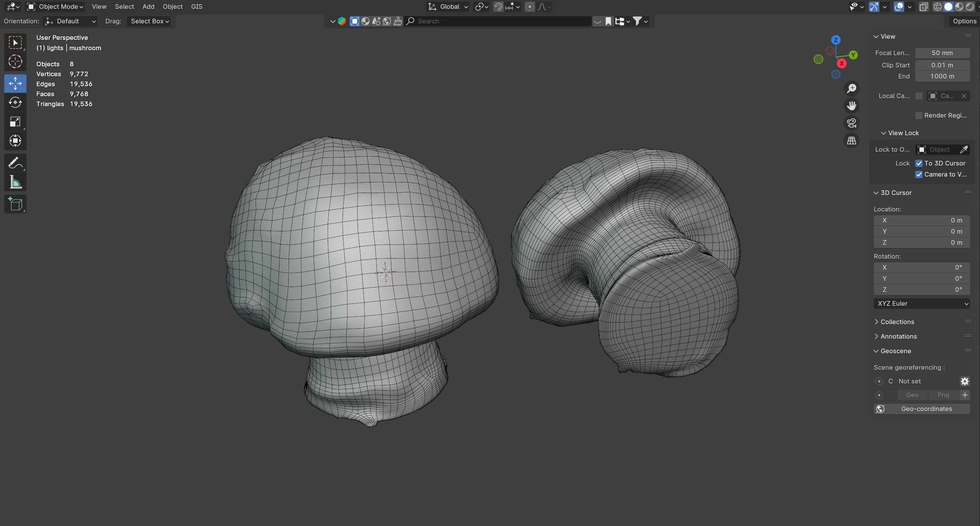Click the hand pan view icon
This screenshot has height=526, width=980.
851,105
